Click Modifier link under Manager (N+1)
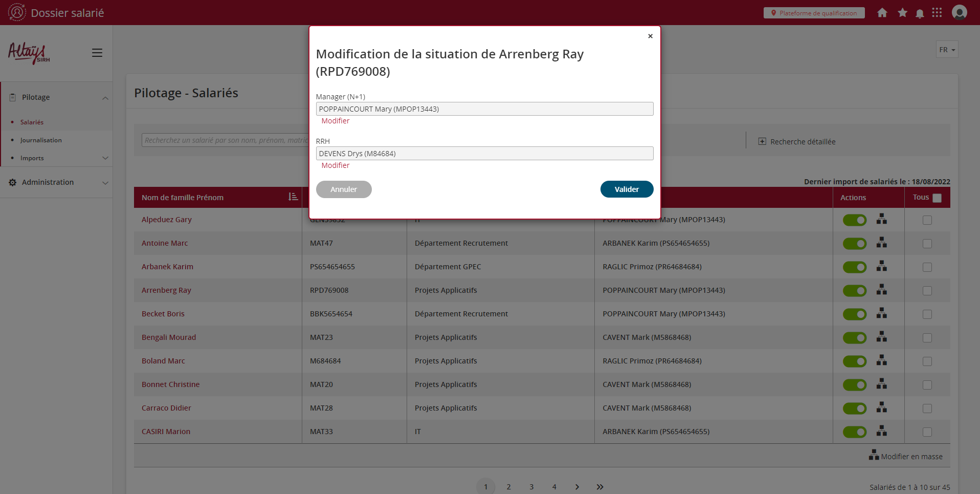The height and width of the screenshot is (494, 980). [336, 121]
